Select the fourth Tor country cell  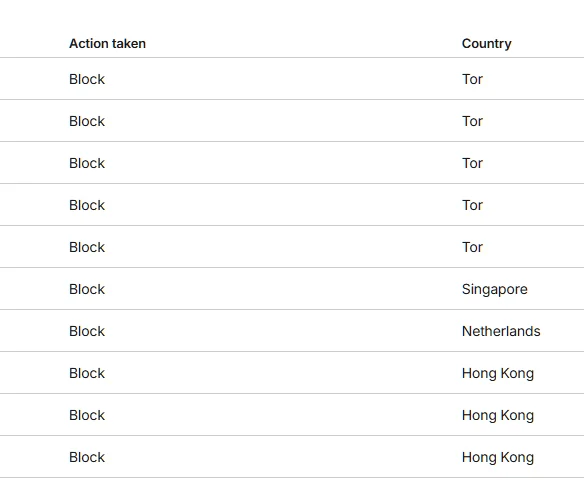pos(472,205)
